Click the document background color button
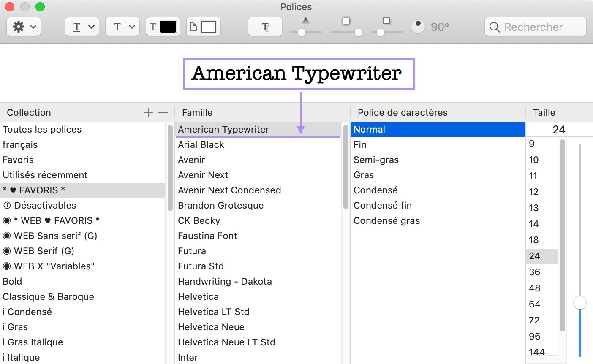 point(204,27)
